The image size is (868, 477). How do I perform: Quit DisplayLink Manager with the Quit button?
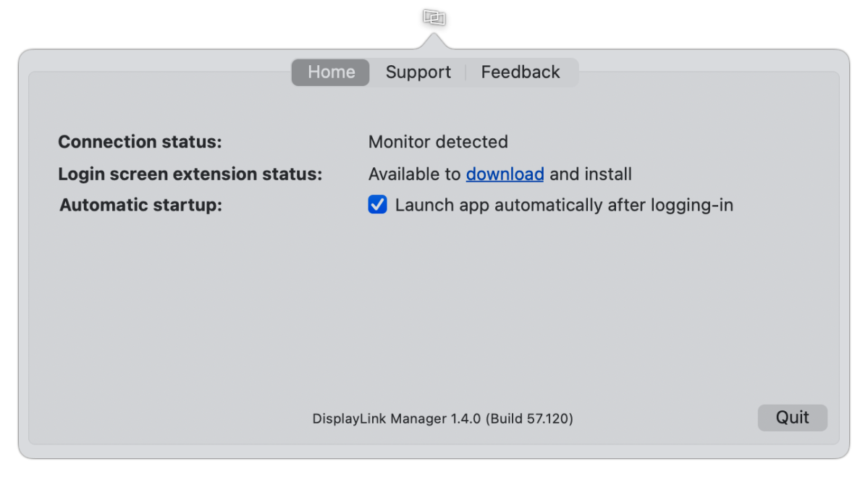792,418
